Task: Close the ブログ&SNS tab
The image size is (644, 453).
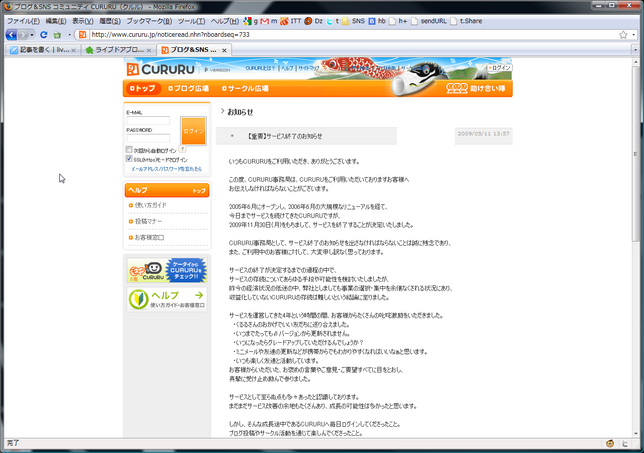Action: click(x=224, y=51)
